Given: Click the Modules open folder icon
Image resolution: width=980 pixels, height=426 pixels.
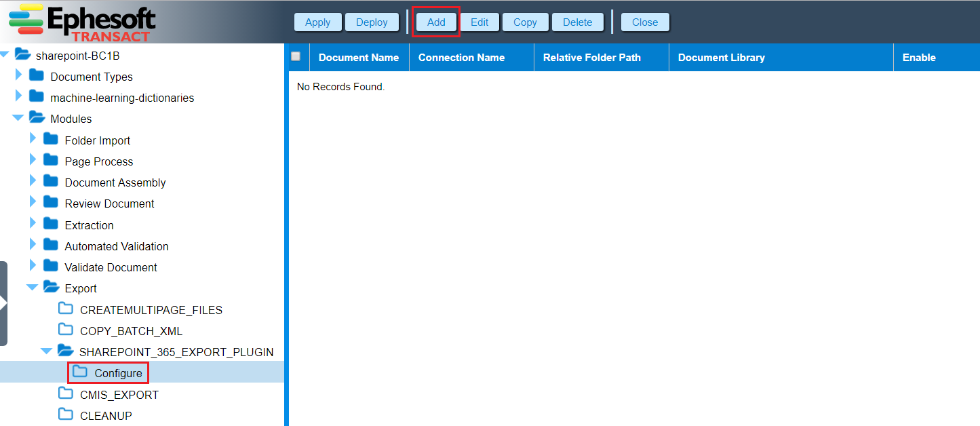Looking at the screenshot, I should 37,117.
